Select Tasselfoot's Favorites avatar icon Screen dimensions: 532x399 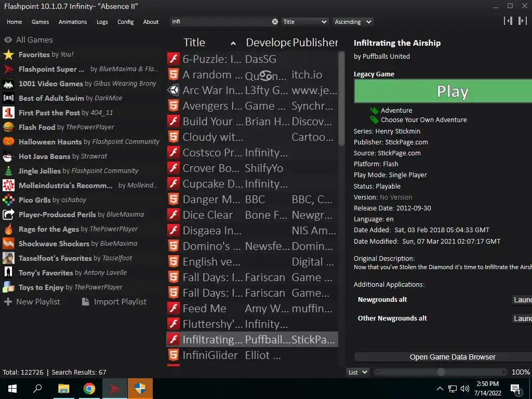click(x=8, y=258)
